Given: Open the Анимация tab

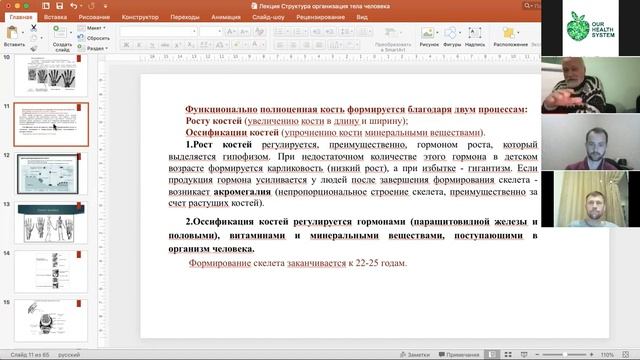Looking at the screenshot, I should click(x=226, y=17).
